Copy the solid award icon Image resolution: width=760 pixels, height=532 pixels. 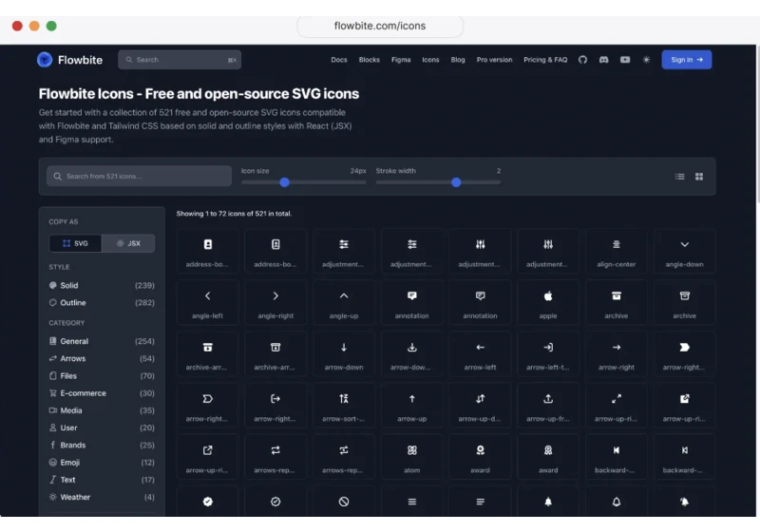[x=480, y=457]
